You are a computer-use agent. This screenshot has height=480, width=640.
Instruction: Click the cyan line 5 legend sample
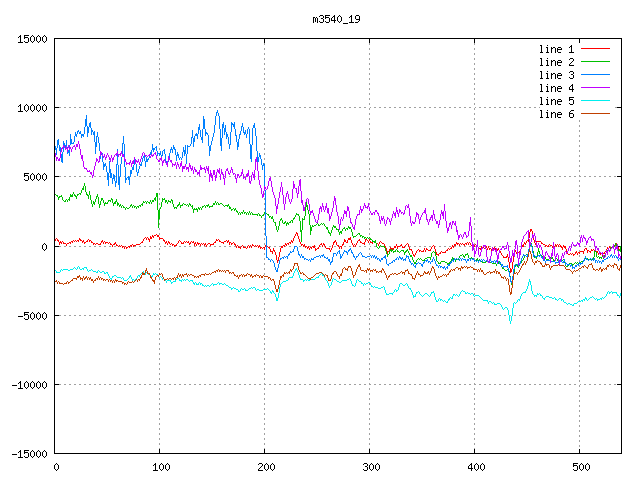(x=596, y=101)
